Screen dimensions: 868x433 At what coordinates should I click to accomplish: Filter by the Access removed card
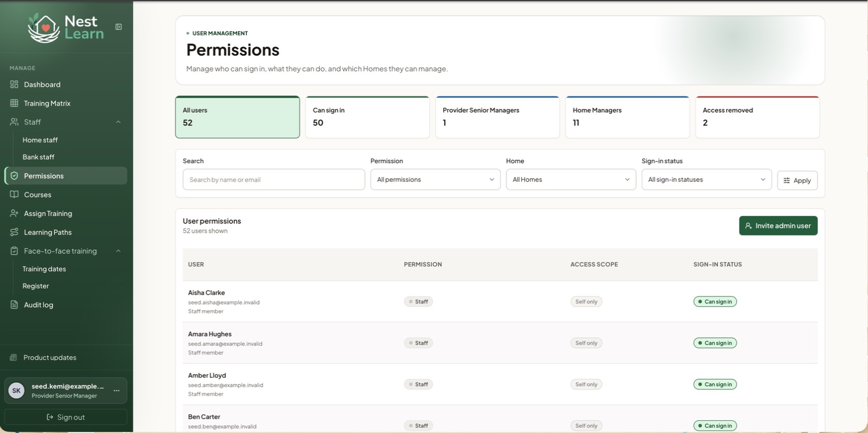[x=757, y=117]
